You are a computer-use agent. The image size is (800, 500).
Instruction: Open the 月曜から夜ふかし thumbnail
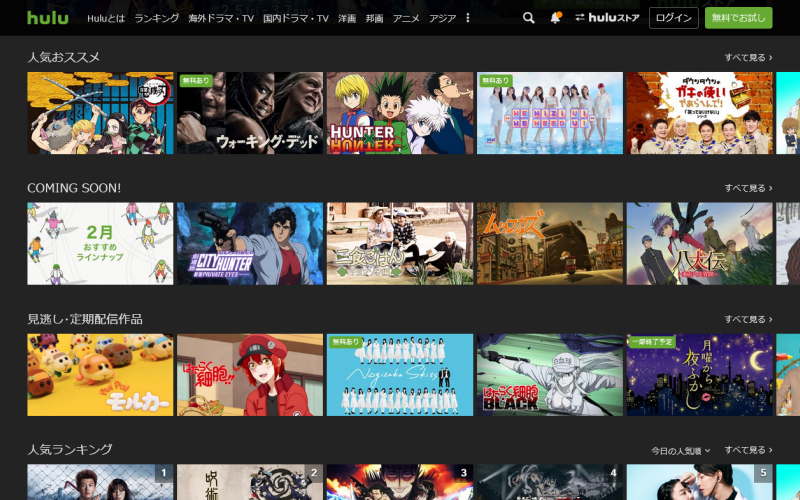pyautogui.click(x=699, y=375)
